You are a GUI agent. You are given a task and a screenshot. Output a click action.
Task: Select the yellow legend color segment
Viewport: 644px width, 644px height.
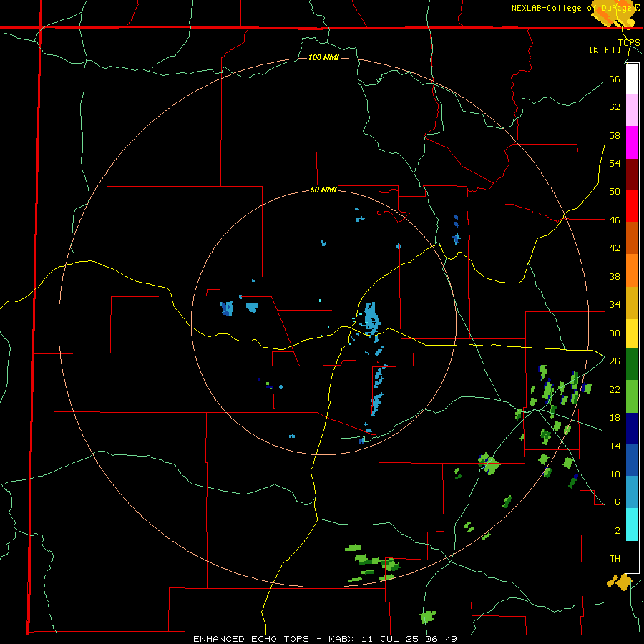632,333
